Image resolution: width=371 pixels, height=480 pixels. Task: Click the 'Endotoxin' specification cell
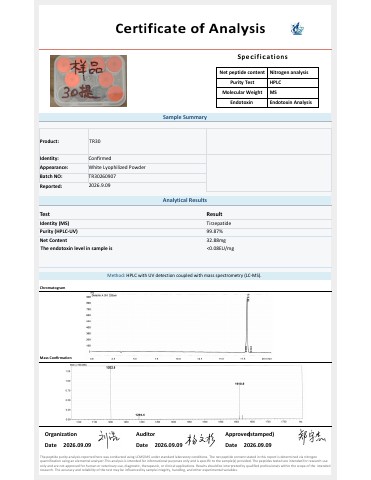click(x=242, y=102)
